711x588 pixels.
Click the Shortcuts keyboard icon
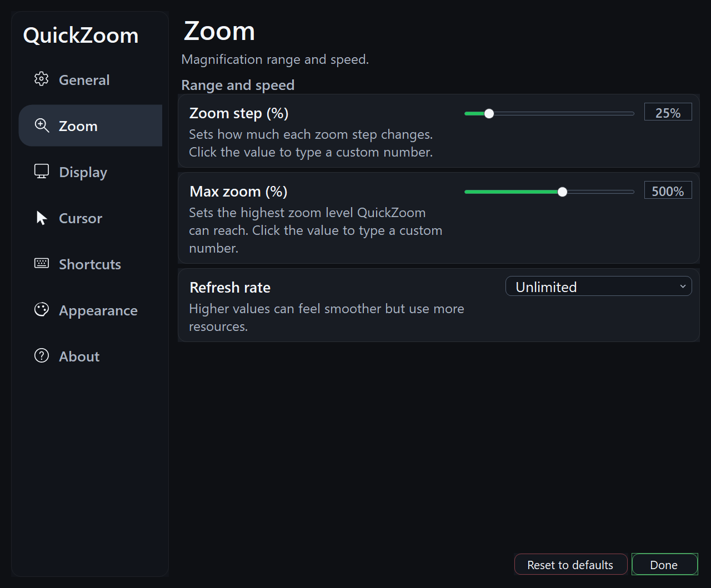point(42,264)
